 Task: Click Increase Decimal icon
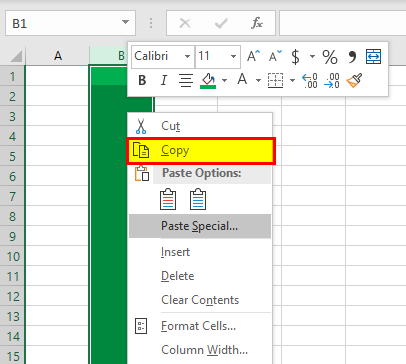point(310,81)
